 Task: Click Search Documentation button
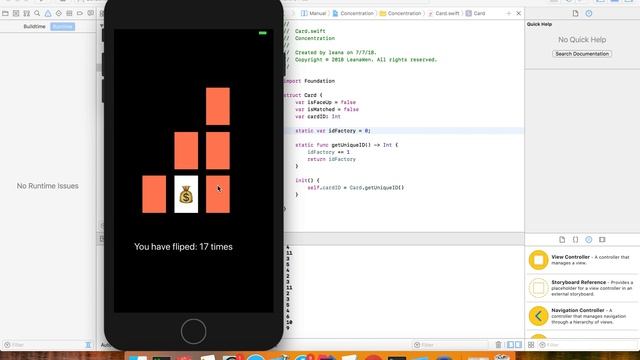point(582,54)
